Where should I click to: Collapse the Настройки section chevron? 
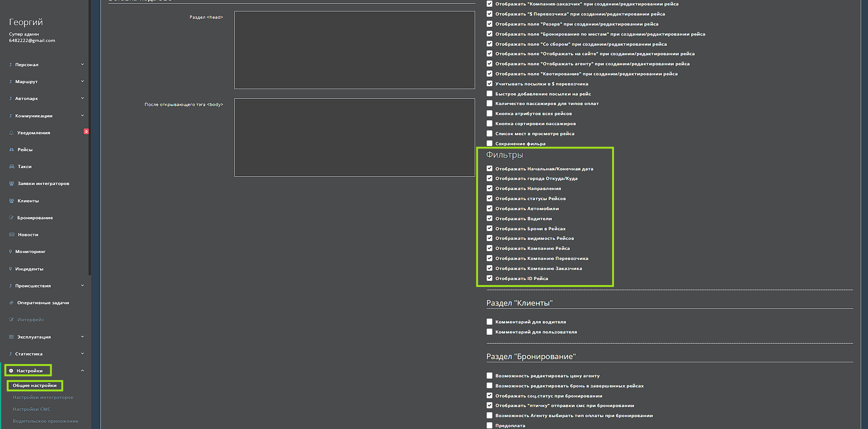click(x=82, y=371)
